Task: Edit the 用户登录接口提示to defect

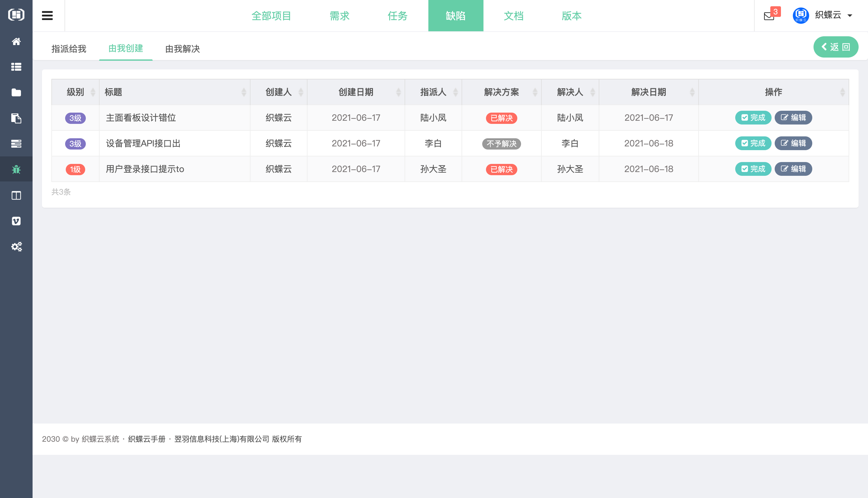Action: point(793,169)
